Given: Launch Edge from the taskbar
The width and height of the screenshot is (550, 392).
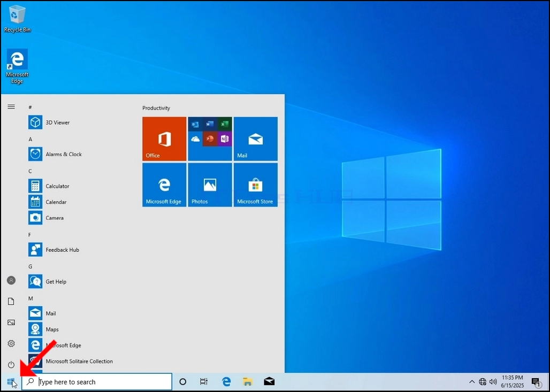Looking at the screenshot, I should click(x=227, y=382).
